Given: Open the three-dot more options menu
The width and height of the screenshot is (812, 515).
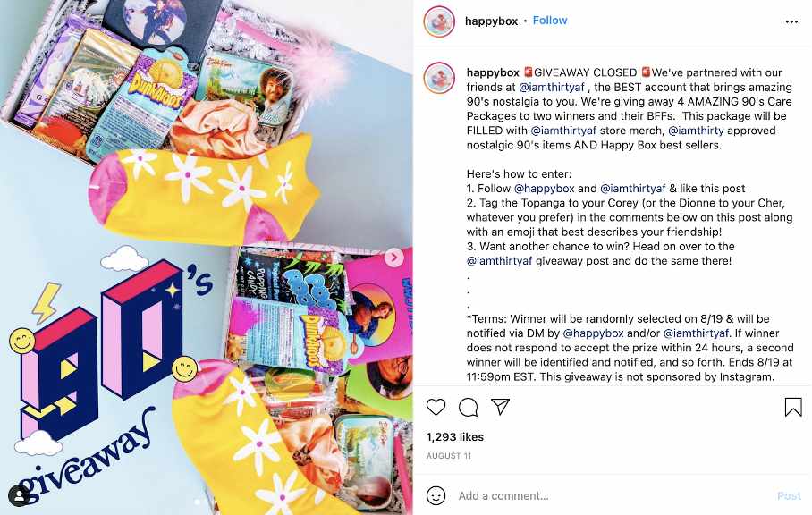Looking at the screenshot, I should point(791,21).
